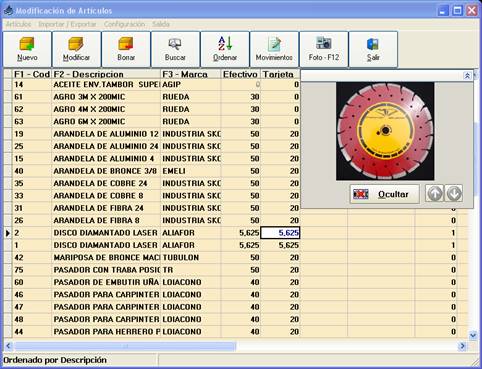This screenshot has height=369, width=482.
Task: Click the horizontal scrollbar thumb
Action: (125, 346)
